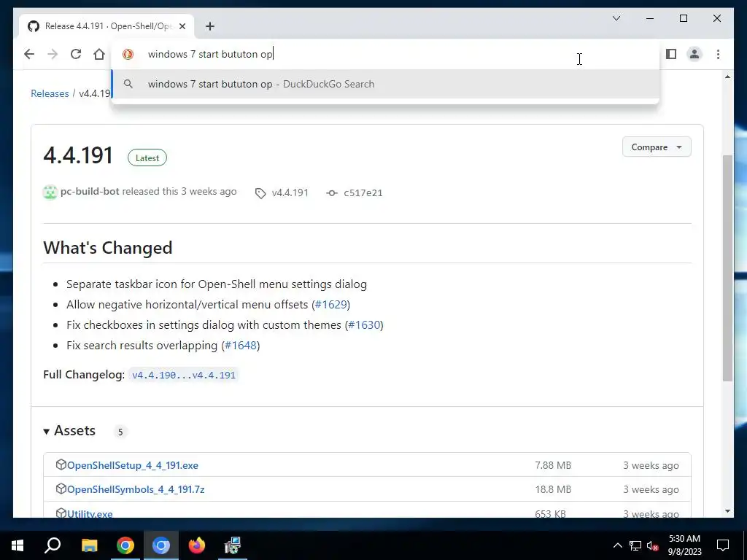747x560 pixels.
Task: Click the pc-build-bot avatar
Action: pos(50,192)
